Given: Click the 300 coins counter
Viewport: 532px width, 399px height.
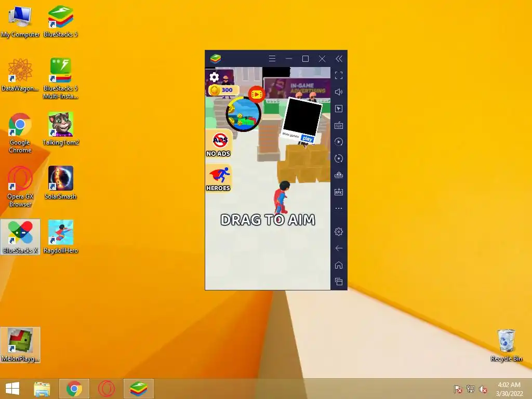Looking at the screenshot, I should pyautogui.click(x=223, y=90).
